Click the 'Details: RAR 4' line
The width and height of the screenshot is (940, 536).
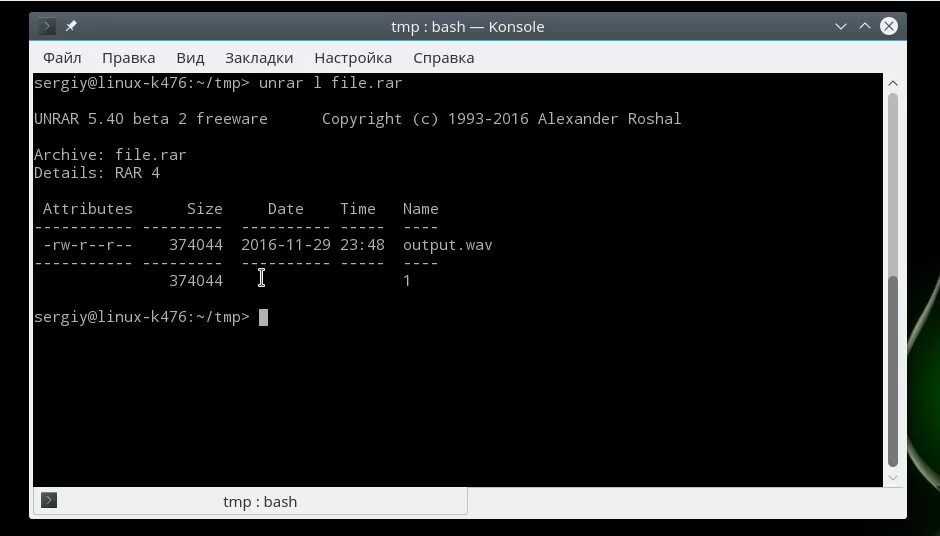(x=97, y=173)
